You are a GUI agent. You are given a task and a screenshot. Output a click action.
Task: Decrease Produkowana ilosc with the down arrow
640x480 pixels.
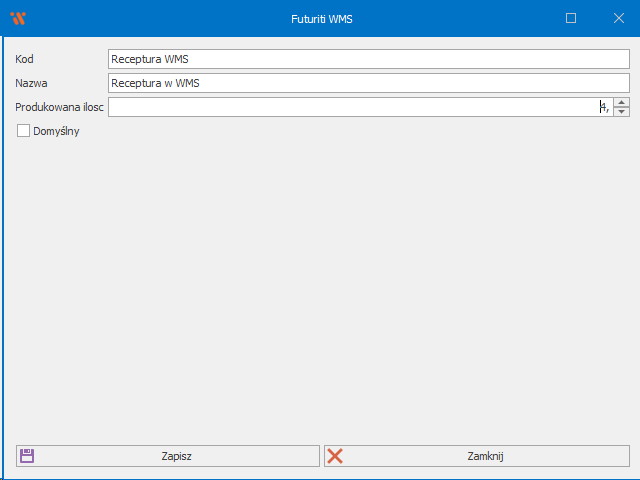(621, 112)
